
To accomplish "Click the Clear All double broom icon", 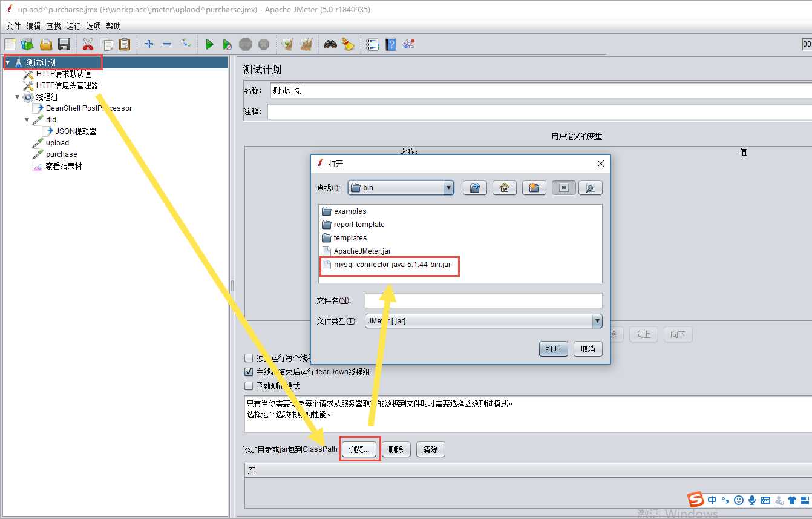I will coord(306,44).
